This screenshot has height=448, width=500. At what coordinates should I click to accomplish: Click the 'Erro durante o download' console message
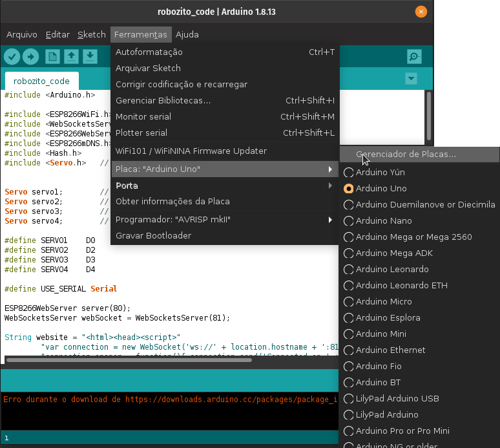pos(170,400)
